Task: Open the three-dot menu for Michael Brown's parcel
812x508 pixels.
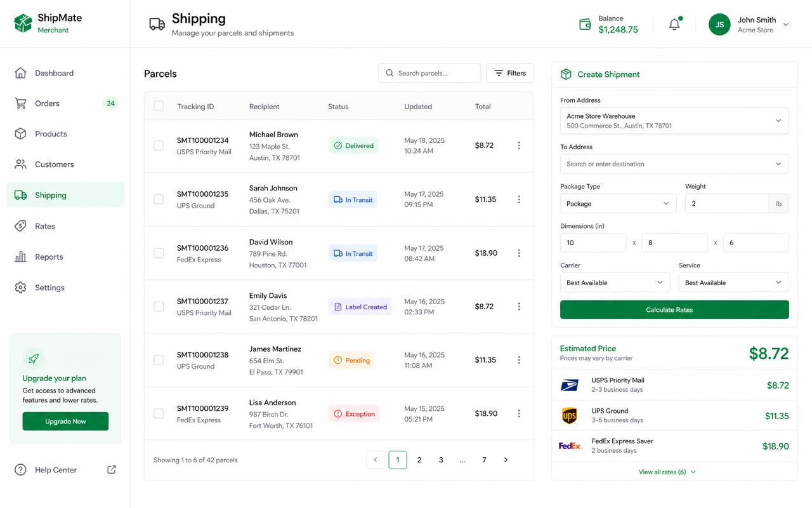Action: (x=519, y=145)
